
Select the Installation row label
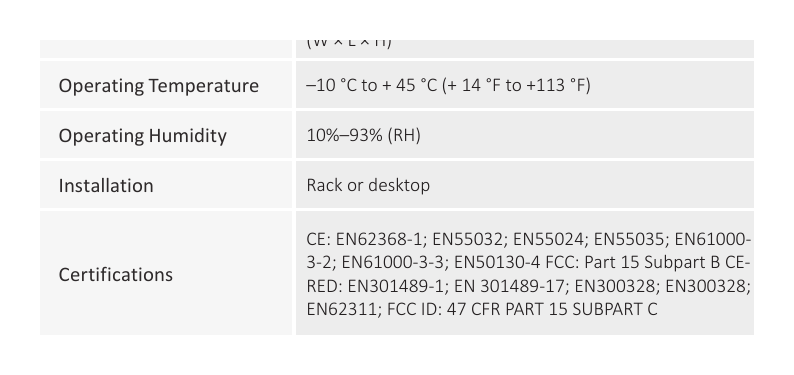106,185
